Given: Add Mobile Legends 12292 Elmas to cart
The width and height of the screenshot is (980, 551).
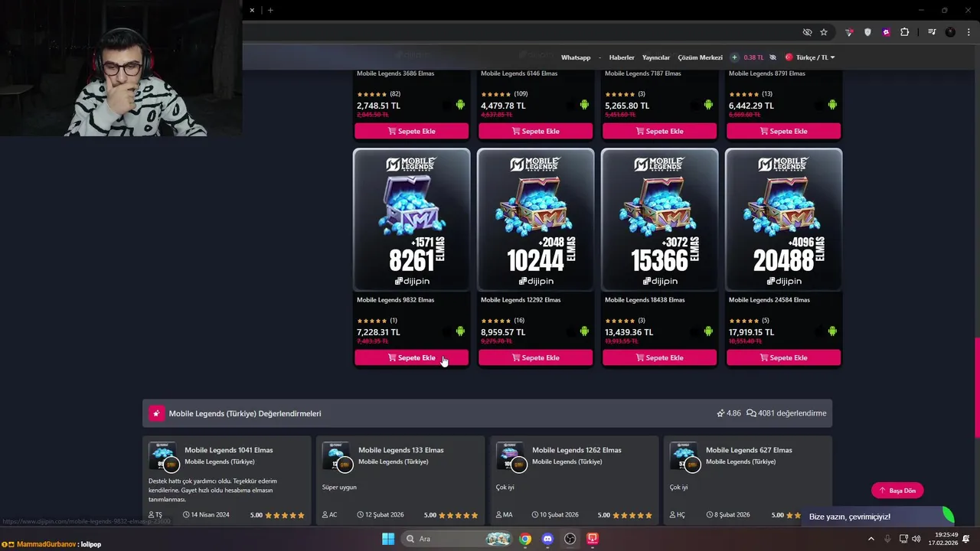Looking at the screenshot, I should click(535, 357).
